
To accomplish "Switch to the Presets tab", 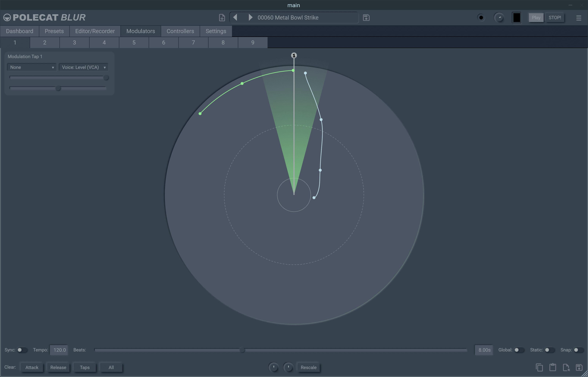I will point(54,31).
